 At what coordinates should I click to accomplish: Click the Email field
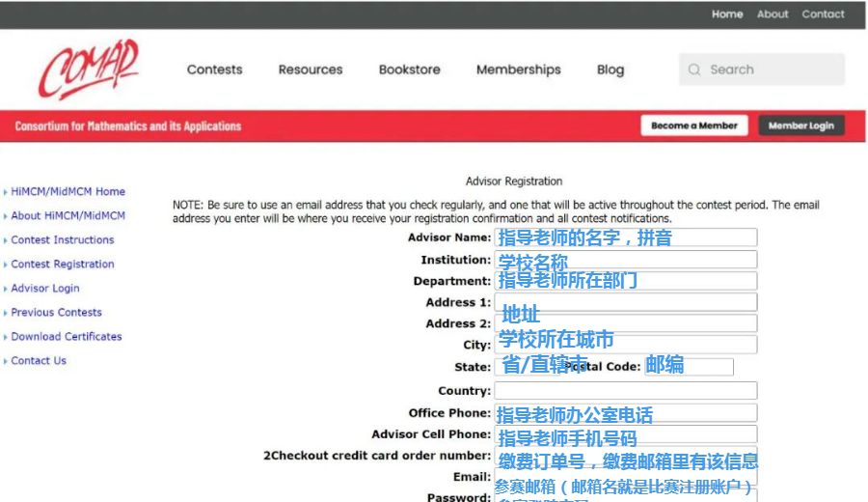[x=626, y=477]
